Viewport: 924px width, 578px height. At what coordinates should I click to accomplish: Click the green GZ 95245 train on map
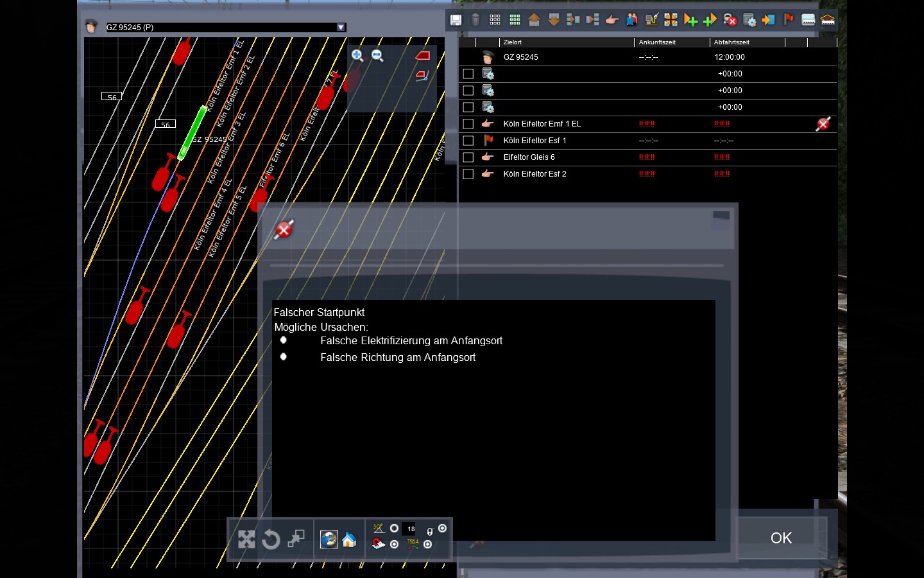point(192,132)
